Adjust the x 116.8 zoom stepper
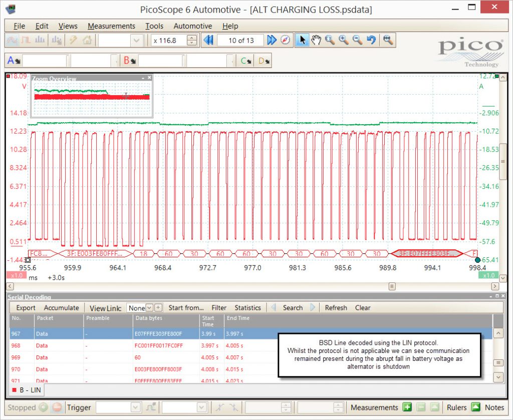 [x=192, y=41]
